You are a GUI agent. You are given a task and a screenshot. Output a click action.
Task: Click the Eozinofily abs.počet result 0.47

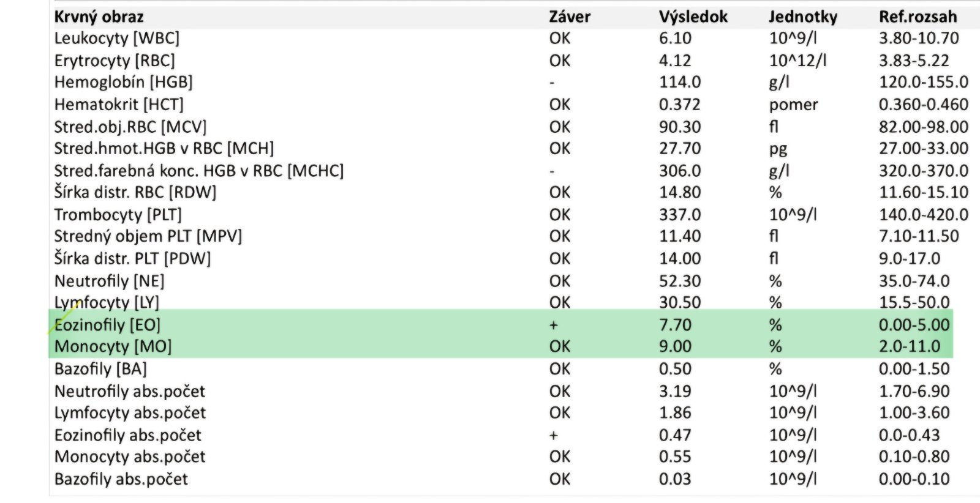pos(675,435)
